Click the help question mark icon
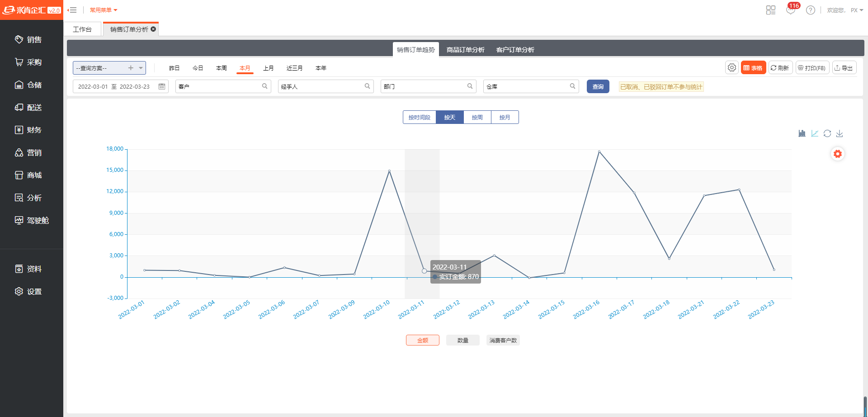The width and height of the screenshot is (868, 417). [811, 10]
